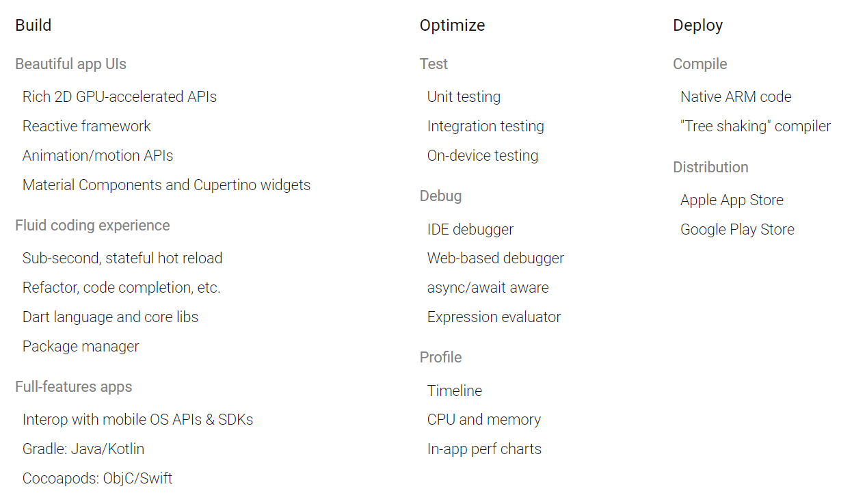The width and height of the screenshot is (852, 504).
Task: Open the Cocoapods: ObjC/Swift entry
Action: [98, 479]
